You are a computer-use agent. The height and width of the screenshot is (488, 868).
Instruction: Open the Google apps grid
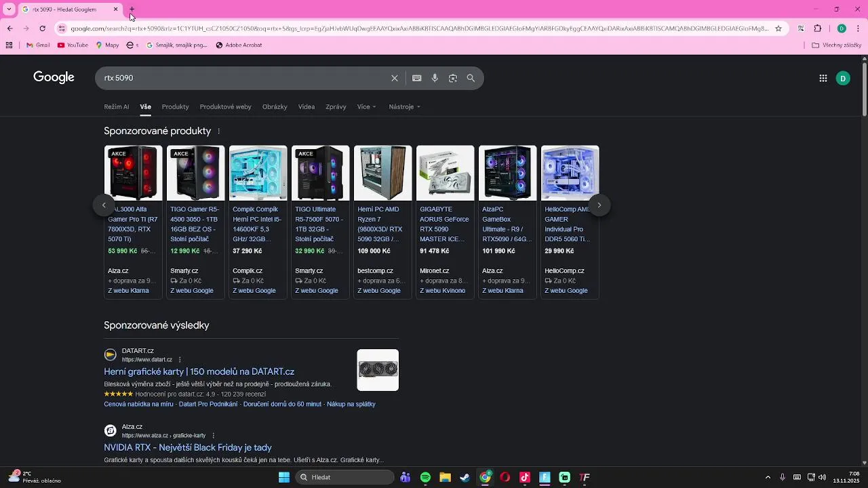(823, 78)
